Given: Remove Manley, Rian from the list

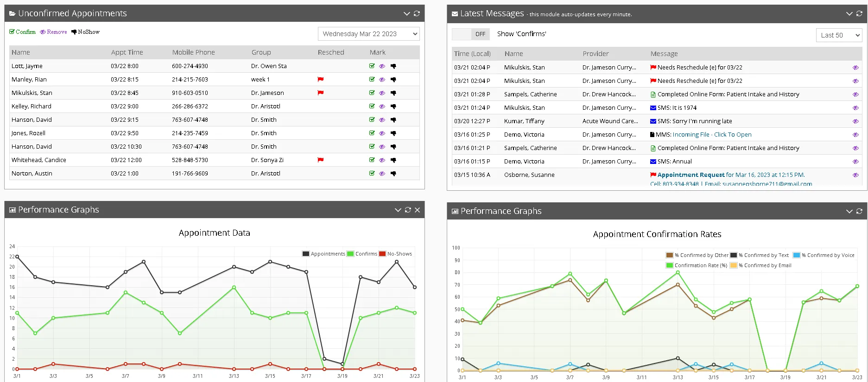Looking at the screenshot, I should [x=382, y=80].
